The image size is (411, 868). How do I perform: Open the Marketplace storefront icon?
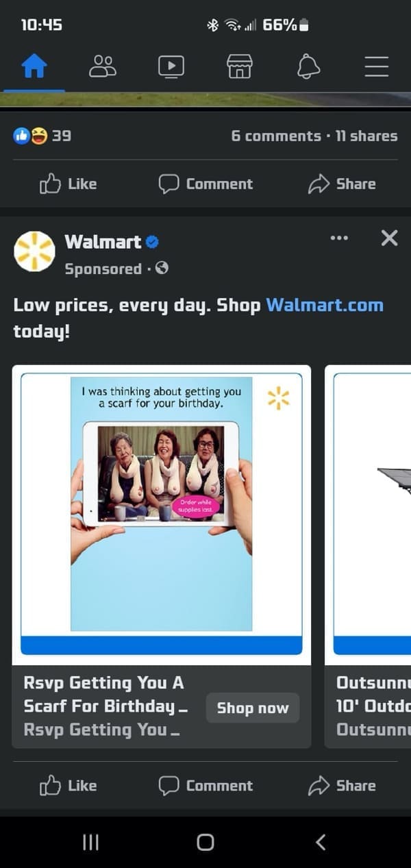pyautogui.click(x=240, y=66)
